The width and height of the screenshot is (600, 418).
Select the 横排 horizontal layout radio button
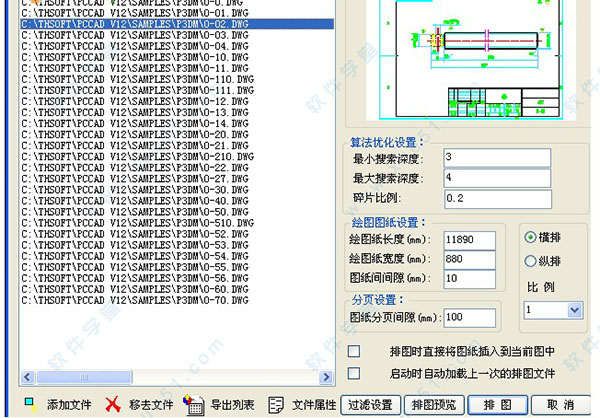pos(531,238)
